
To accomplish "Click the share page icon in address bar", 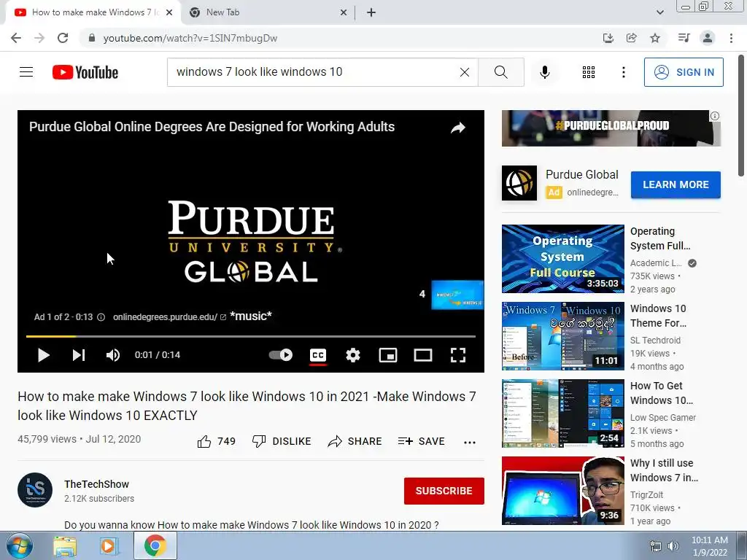I will [632, 38].
